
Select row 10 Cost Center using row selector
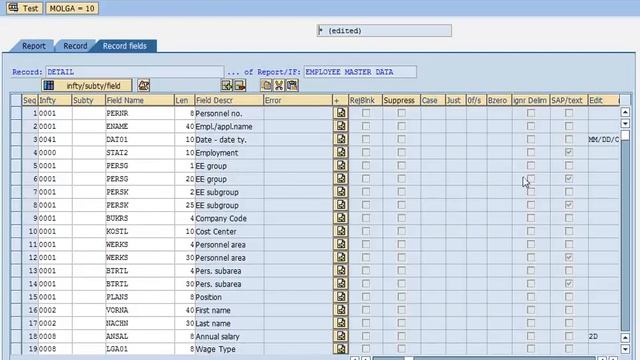[x=16, y=231]
